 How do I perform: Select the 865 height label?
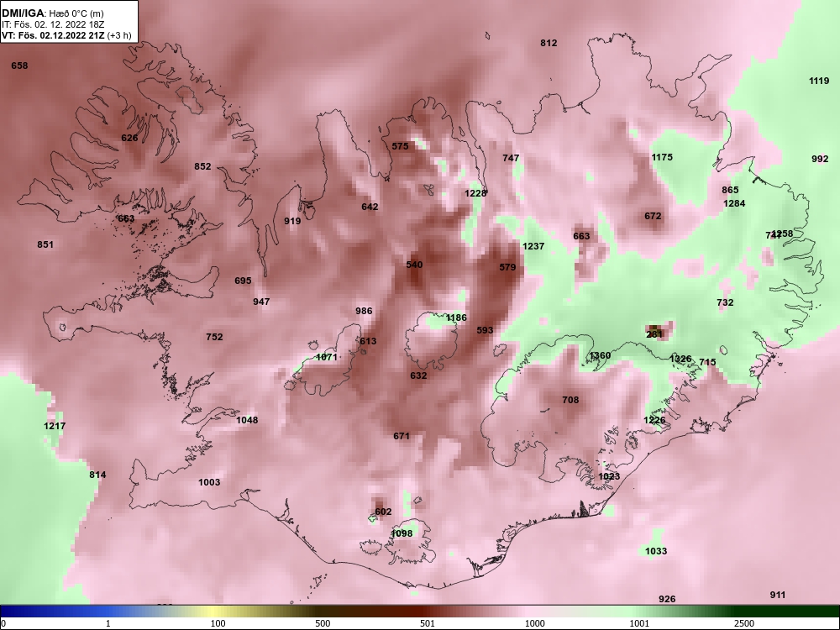(x=730, y=190)
